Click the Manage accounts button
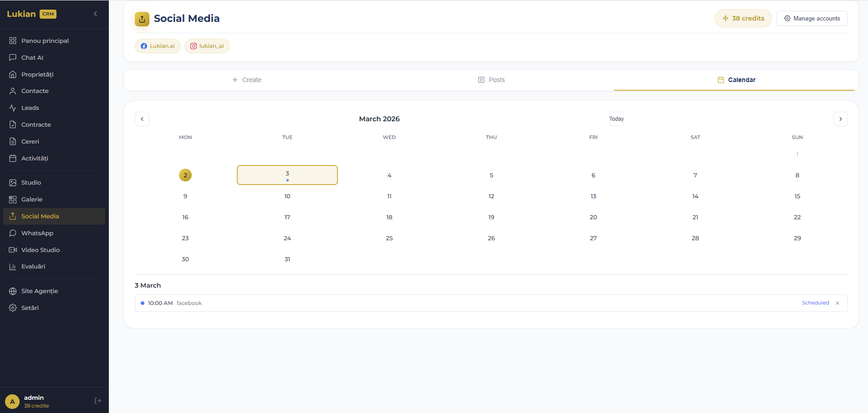The height and width of the screenshot is (413, 868). tap(812, 19)
